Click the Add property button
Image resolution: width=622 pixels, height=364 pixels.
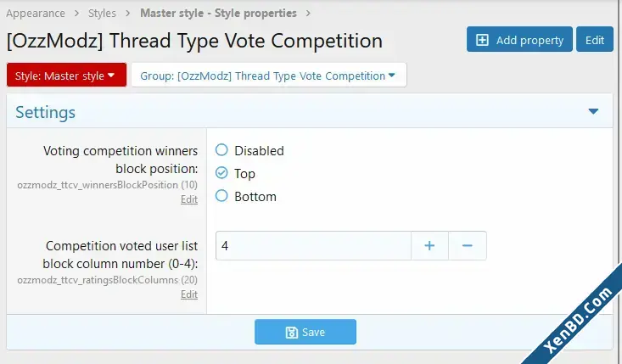click(519, 39)
